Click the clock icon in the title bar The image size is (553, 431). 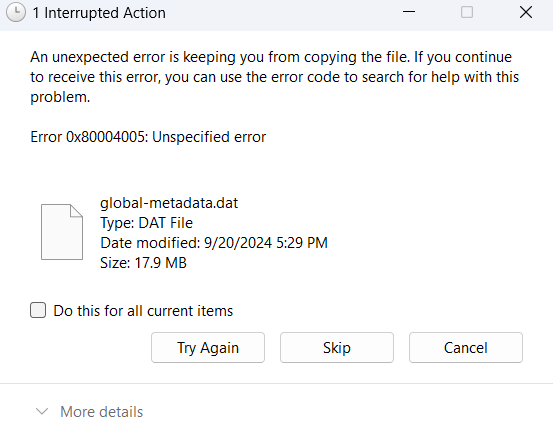[x=16, y=13]
